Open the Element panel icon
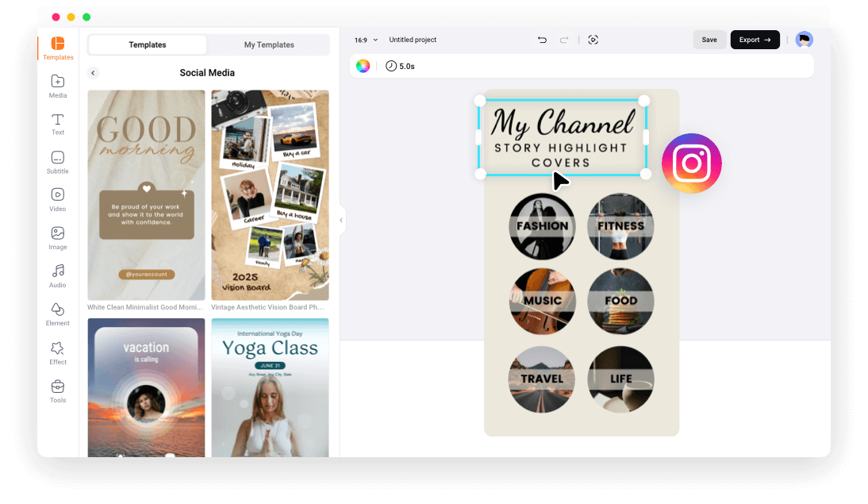The image size is (868, 504). [x=58, y=309]
